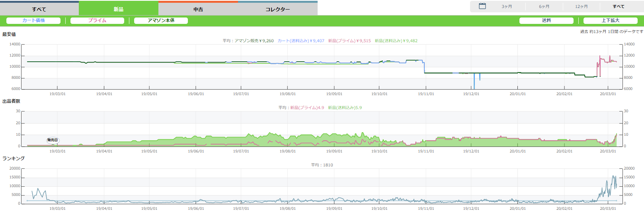Open the 中古 tab
644x213 pixels.
pos(198,9)
